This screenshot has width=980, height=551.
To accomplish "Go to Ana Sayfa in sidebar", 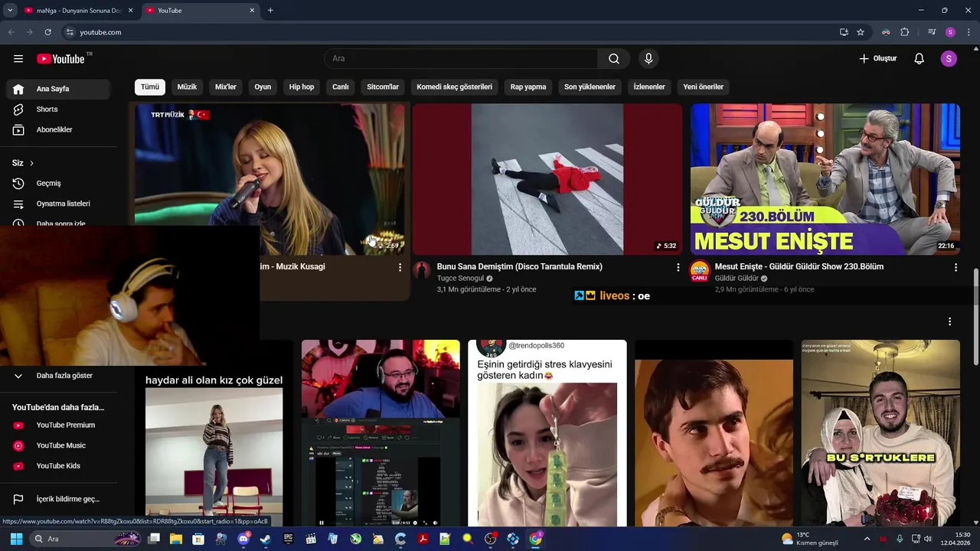I will (x=58, y=89).
